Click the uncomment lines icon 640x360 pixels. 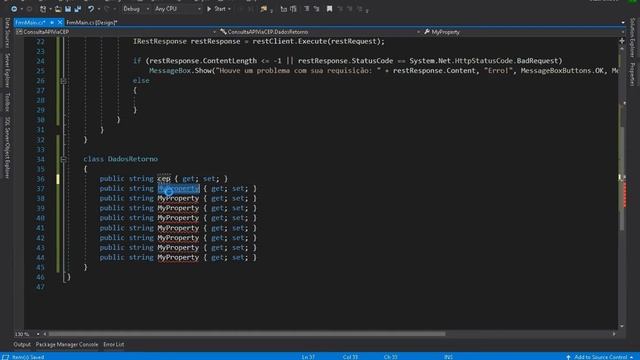[316, 9]
